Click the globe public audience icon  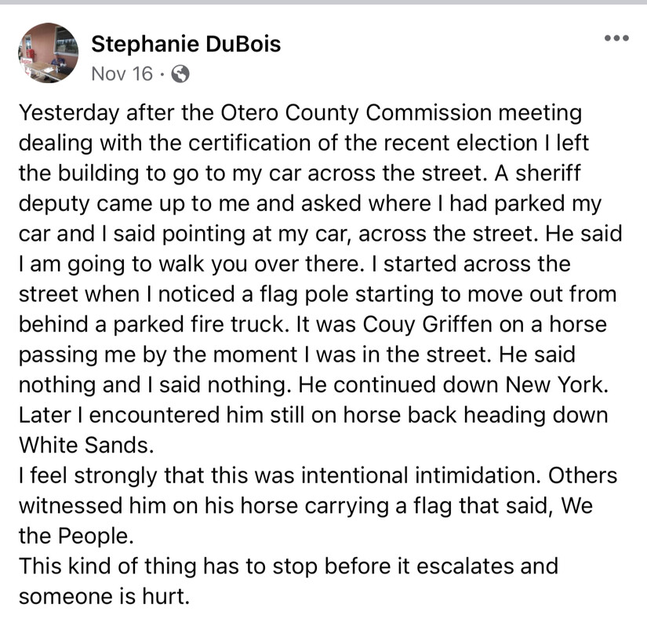point(180,75)
